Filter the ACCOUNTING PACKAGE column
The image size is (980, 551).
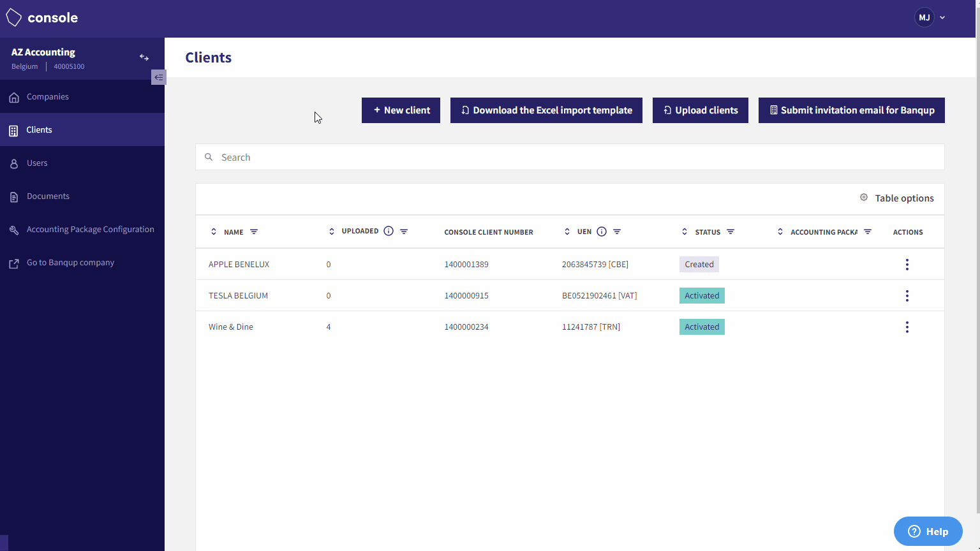[x=868, y=231]
